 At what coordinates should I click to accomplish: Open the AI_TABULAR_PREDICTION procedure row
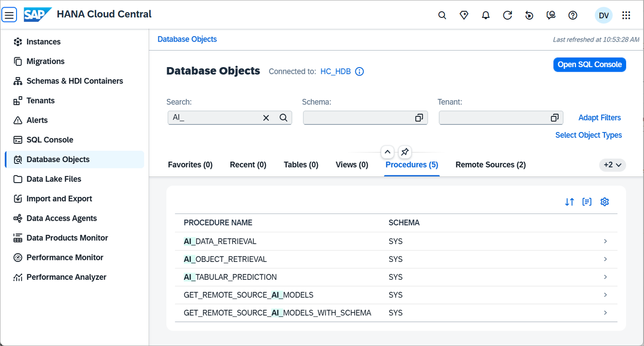(x=396, y=277)
